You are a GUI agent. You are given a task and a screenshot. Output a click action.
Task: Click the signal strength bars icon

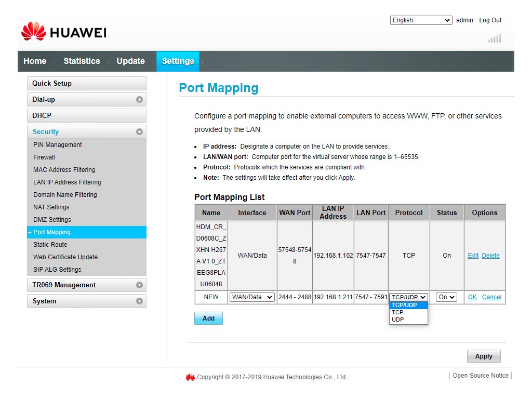(495, 38)
